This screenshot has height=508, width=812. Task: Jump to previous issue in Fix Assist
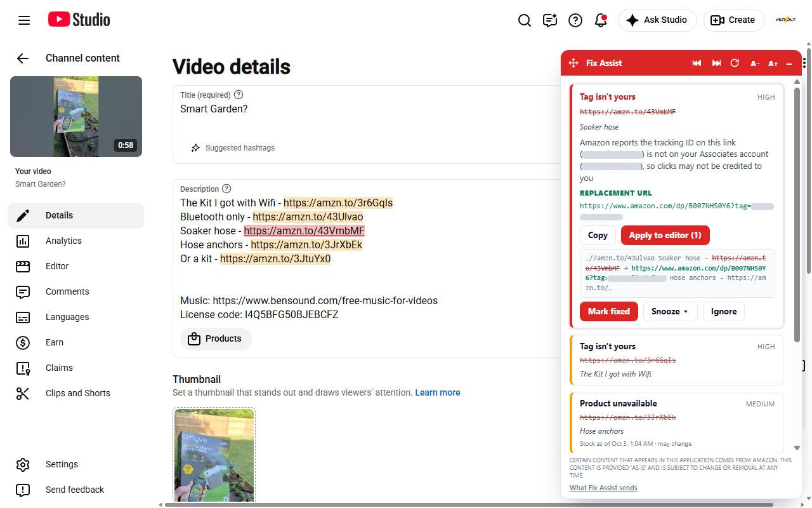pyautogui.click(x=697, y=63)
